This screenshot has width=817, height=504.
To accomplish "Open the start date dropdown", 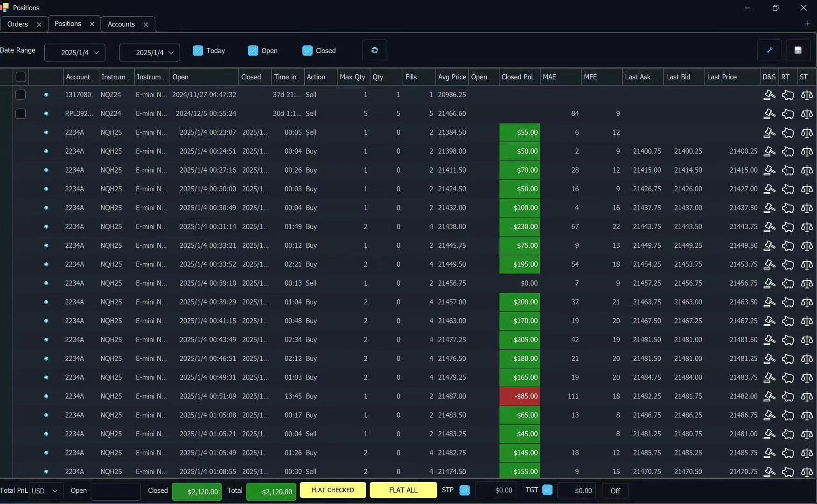I will pos(75,52).
